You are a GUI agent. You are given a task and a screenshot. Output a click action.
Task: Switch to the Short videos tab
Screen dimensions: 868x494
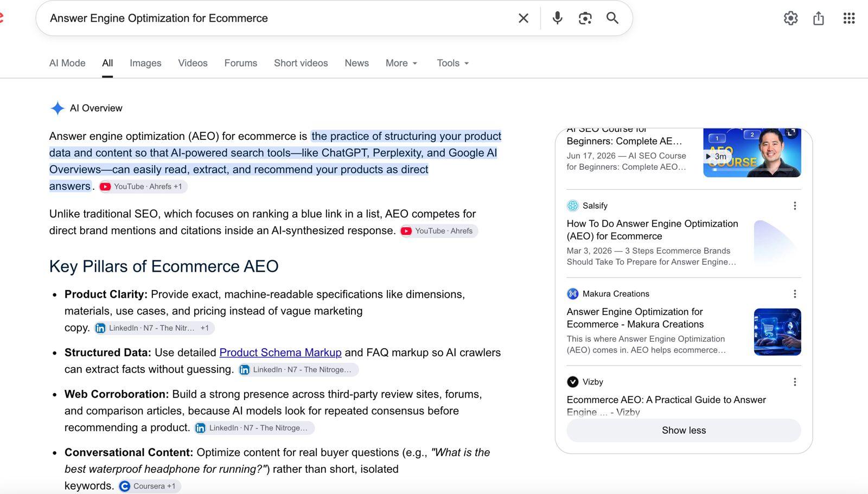pyautogui.click(x=301, y=63)
